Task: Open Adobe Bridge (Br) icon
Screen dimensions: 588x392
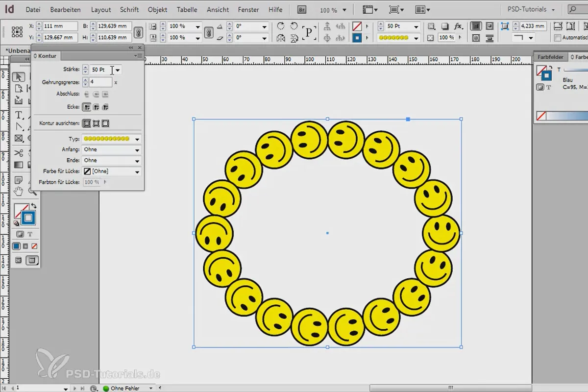Action: [x=302, y=9]
